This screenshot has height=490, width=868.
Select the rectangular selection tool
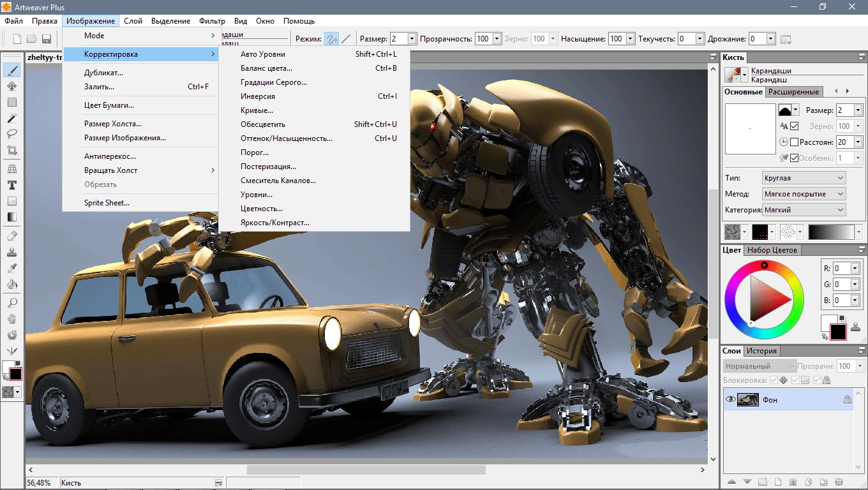point(11,102)
